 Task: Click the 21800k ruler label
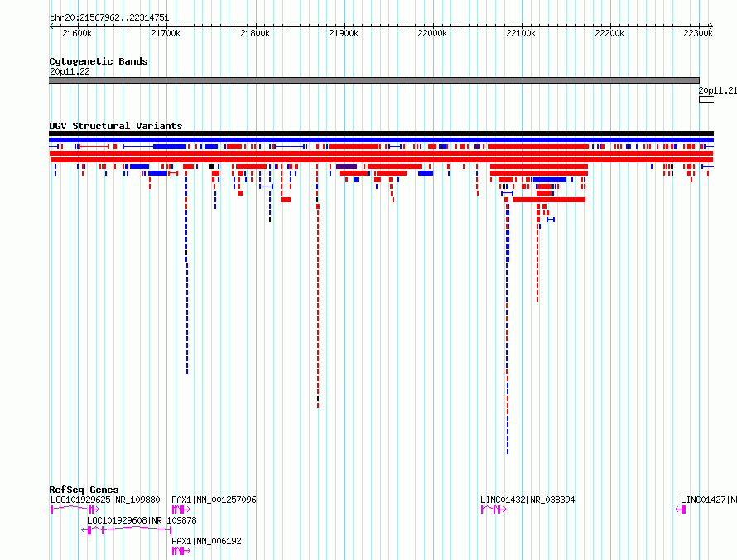(x=255, y=33)
